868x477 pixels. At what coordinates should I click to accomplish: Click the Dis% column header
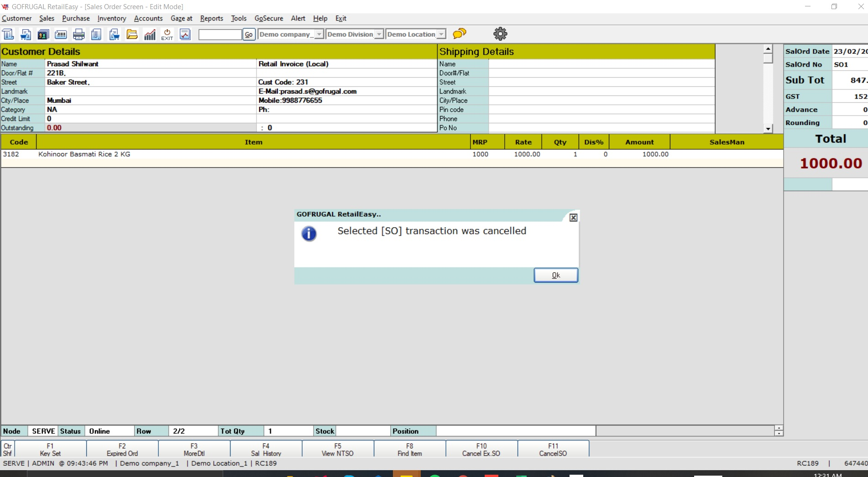click(594, 142)
